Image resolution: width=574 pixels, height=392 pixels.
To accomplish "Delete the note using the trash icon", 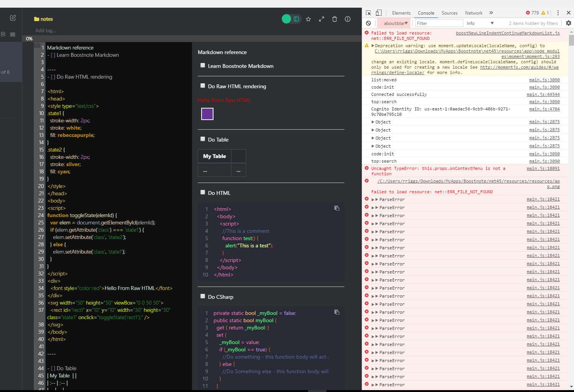I will pos(334,19).
